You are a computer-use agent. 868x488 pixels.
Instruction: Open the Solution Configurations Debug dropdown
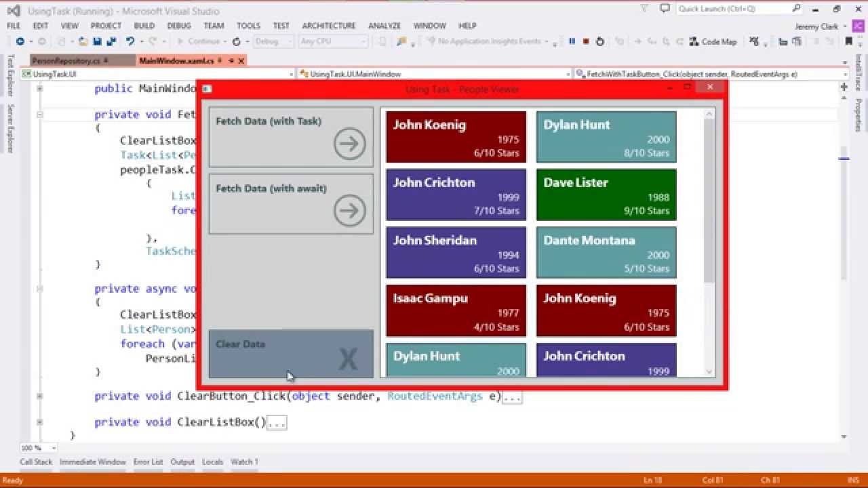pyautogui.click(x=272, y=41)
